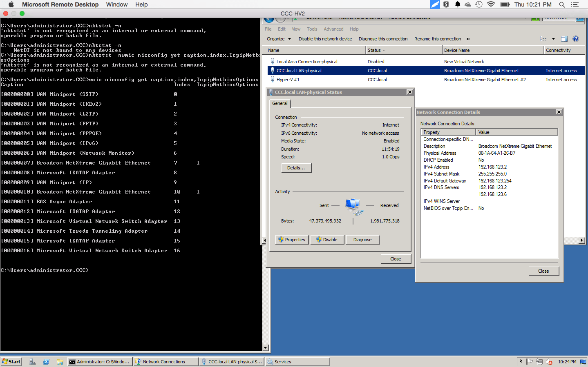Open the view options dropdown arrow
Image resolution: width=588 pixels, height=367 pixels.
click(x=553, y=39)
